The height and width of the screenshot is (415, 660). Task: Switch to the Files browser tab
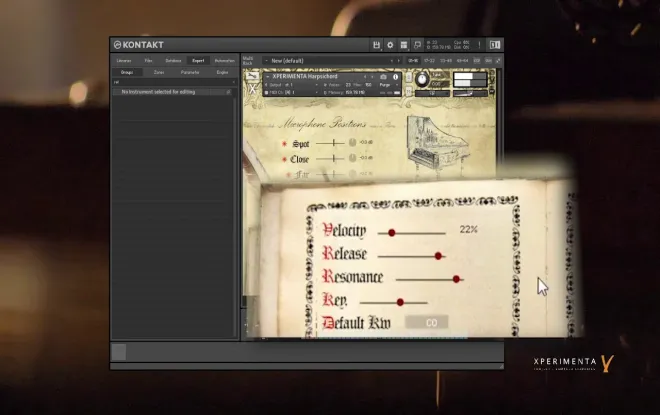[x=149, y=61]
